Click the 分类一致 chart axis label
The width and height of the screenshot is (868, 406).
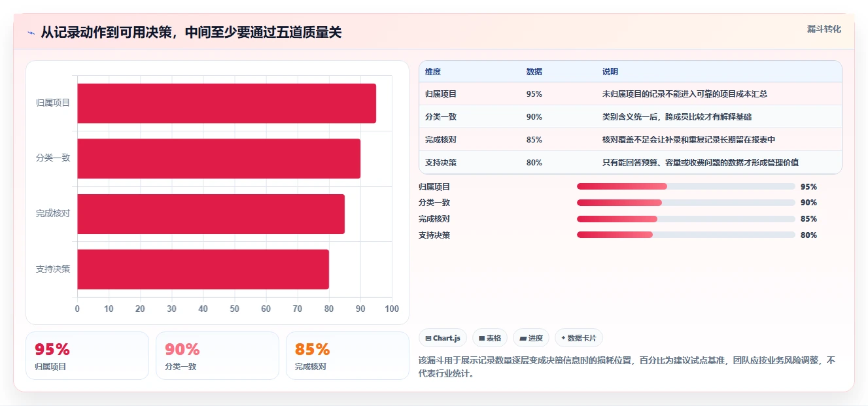click(53, 158)
